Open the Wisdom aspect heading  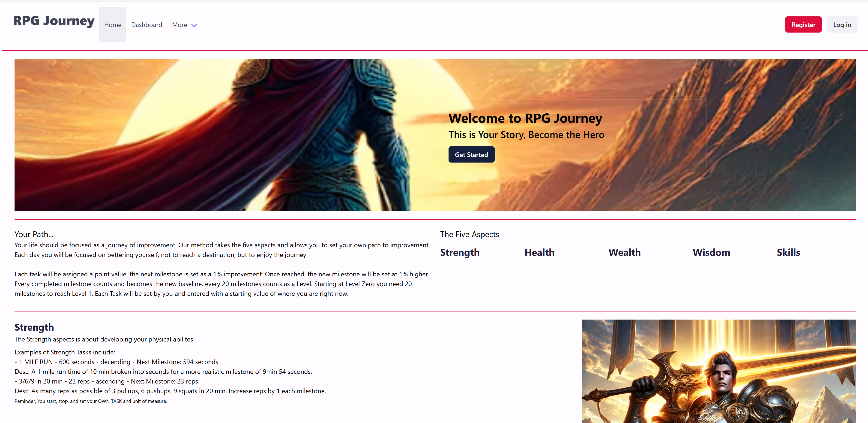point(711,252)
